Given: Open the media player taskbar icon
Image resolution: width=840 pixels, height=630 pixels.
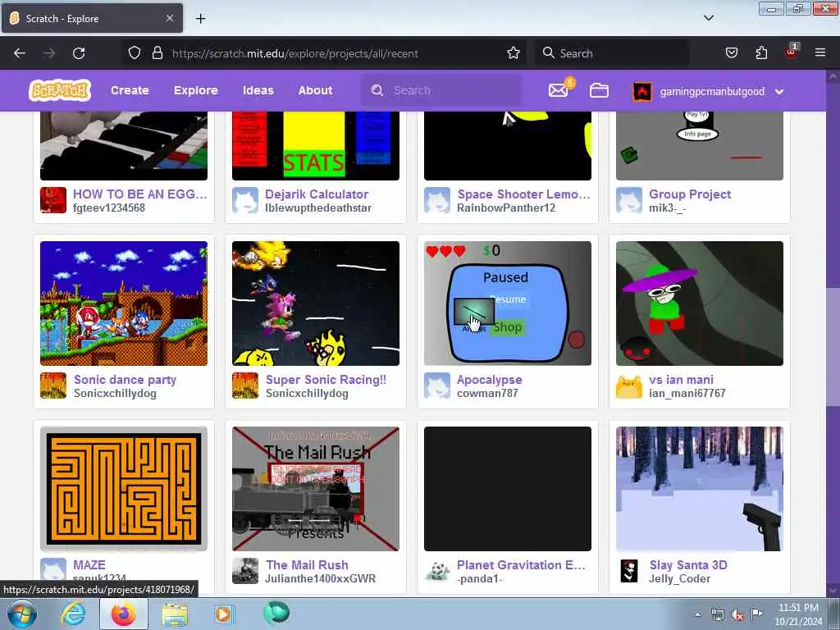Looking at the screenshot, I should pyautogui.click(x=223, y=614).
